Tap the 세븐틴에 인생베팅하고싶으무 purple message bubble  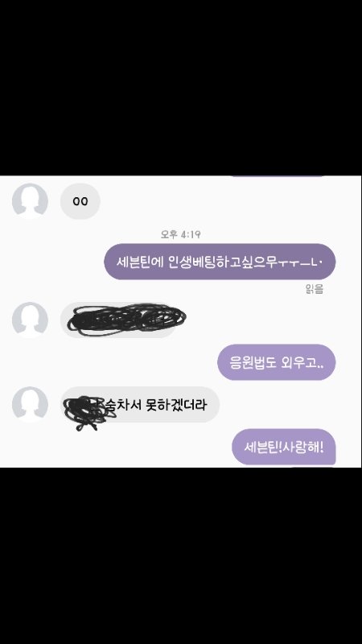pyautogui.click(x=220, y=262)
